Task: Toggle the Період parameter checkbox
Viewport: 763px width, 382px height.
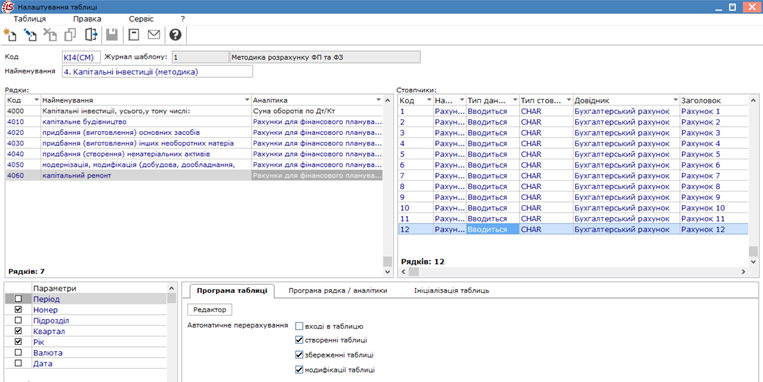Action: tap(18, 299)
